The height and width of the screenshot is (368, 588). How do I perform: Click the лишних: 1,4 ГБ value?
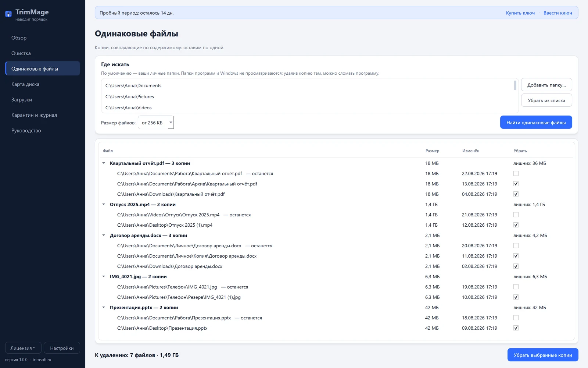click(x=529, y=204)
